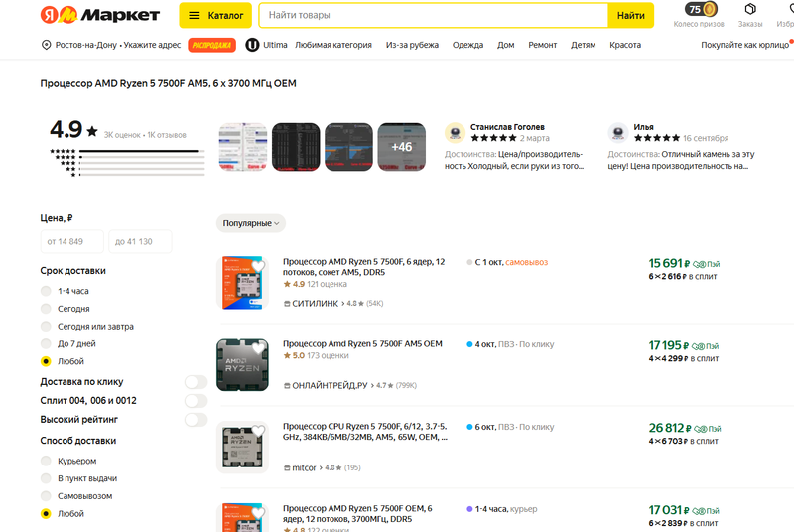Screen dimensions: 794x532
Task: Click the Ultima logo icon
Action: click(x=252, y=45)
